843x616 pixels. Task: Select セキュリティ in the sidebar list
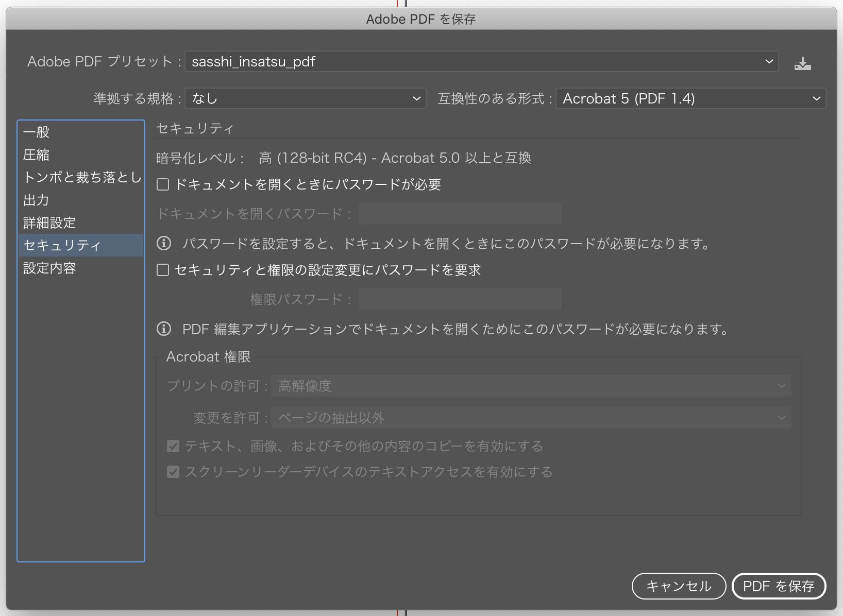click(80, 245)
